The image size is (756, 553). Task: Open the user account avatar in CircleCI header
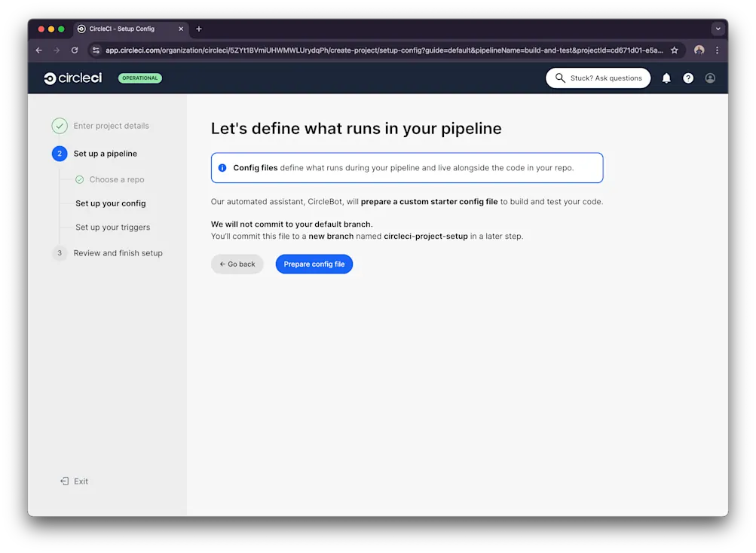tap(710, 78)
